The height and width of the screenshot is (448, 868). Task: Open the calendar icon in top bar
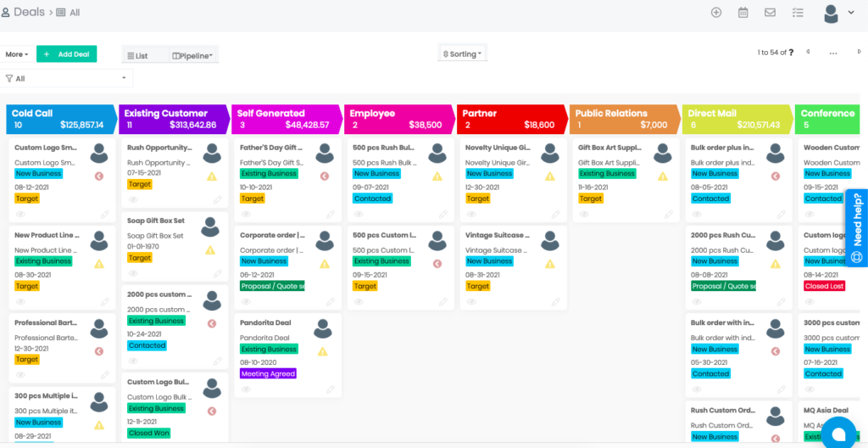pos(743,12)
